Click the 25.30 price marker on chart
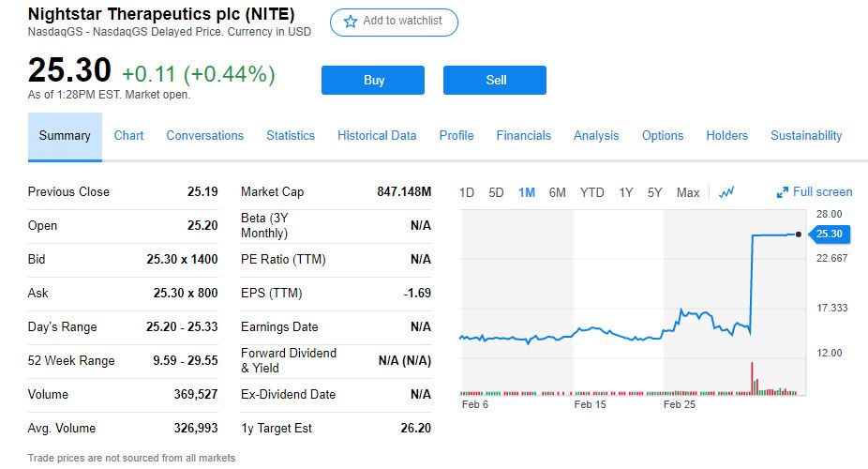Screen dimensions: 868x469 point(829,234)
